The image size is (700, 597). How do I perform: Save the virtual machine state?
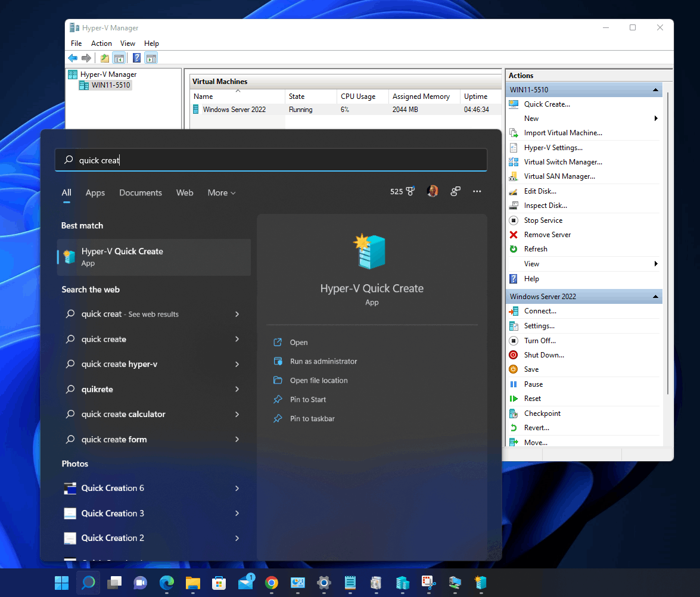coord(531,369)
